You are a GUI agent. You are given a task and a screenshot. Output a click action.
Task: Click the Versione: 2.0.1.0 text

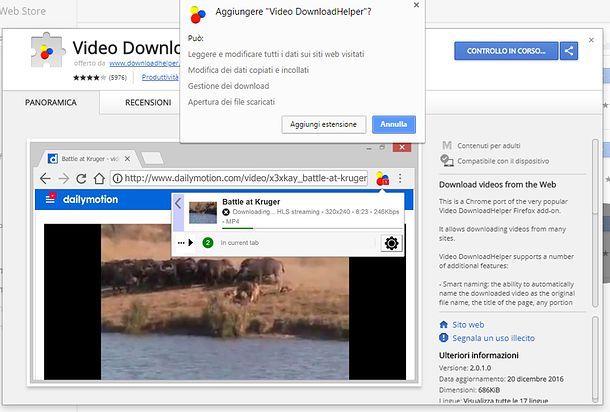click(x=465, y=368)
